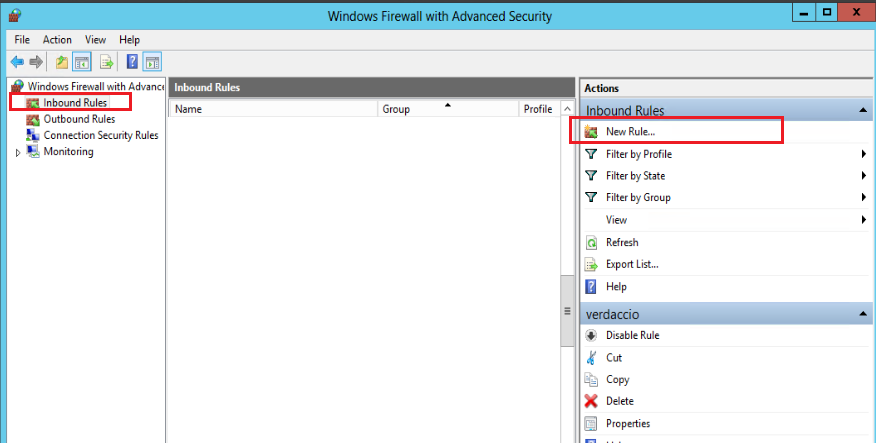Viewport: 876px width, 443px height.
Task: Click the Cut scissors icon
Action: click(591, 358)
